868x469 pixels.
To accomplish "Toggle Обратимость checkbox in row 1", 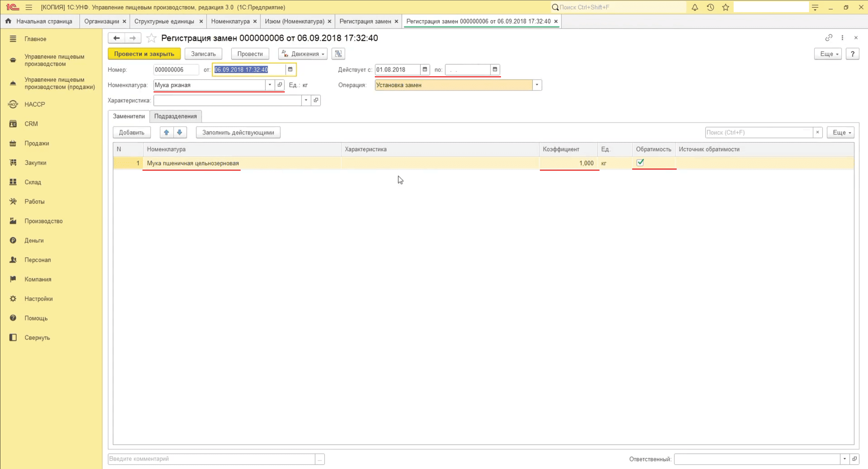I will (640, 163).
